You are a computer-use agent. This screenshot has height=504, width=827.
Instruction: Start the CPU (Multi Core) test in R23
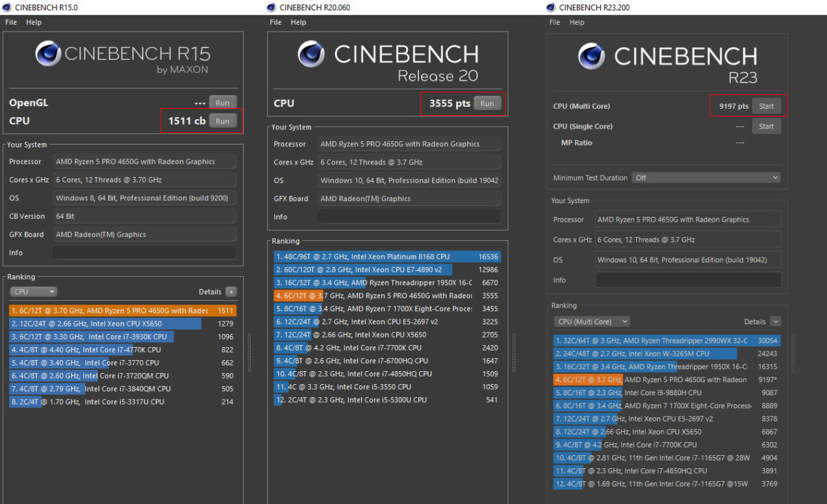coord(766,106)
